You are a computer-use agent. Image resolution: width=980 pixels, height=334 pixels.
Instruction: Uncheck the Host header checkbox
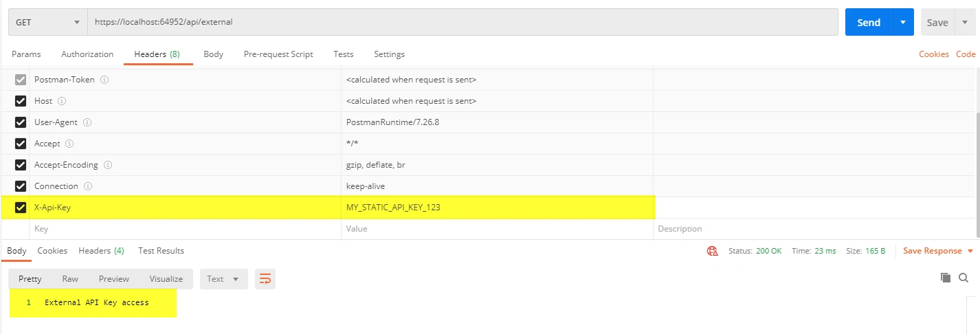(21, 101)
